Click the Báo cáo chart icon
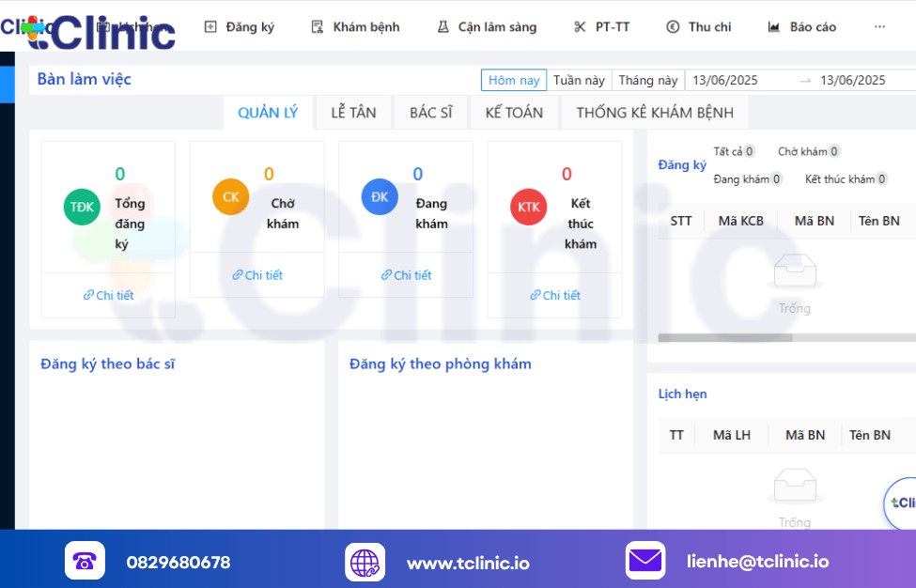Viewport: 916px width, 588px height. 773,27
